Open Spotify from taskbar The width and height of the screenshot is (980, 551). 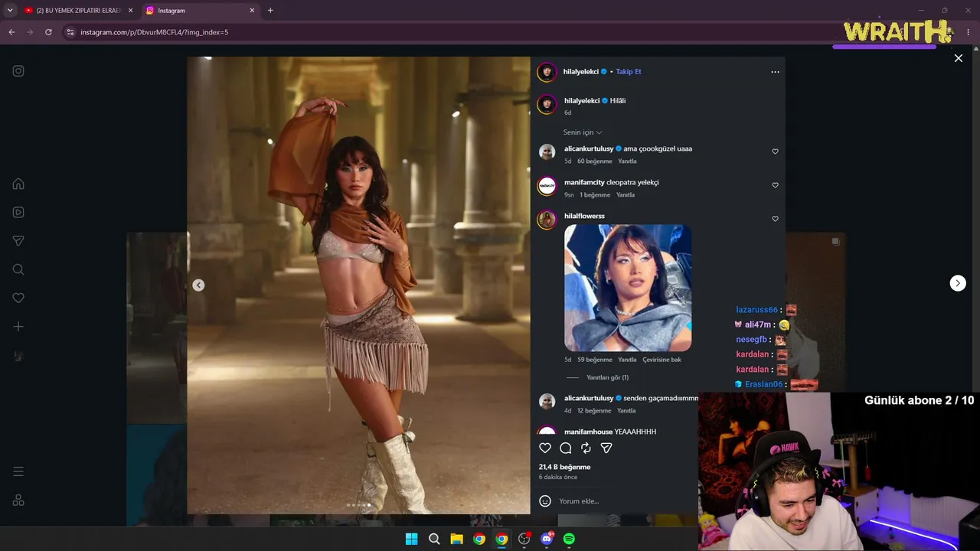[x=569, y=539]
